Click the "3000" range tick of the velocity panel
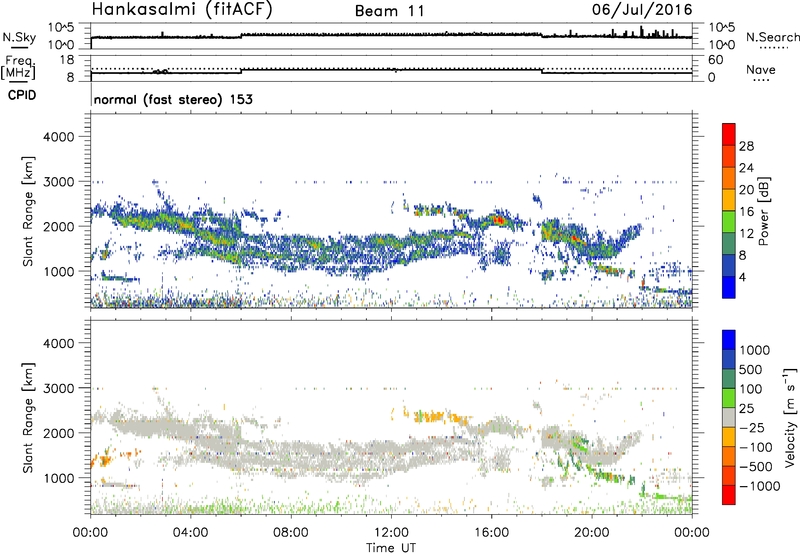The width and height of the screenshot is (800, 554). (x=58, y=388)
